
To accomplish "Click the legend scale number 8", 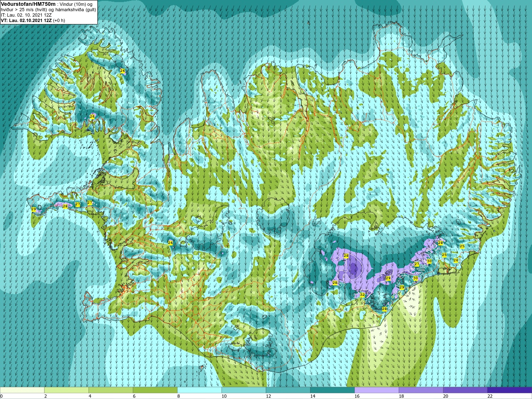I will pos(179,396).
